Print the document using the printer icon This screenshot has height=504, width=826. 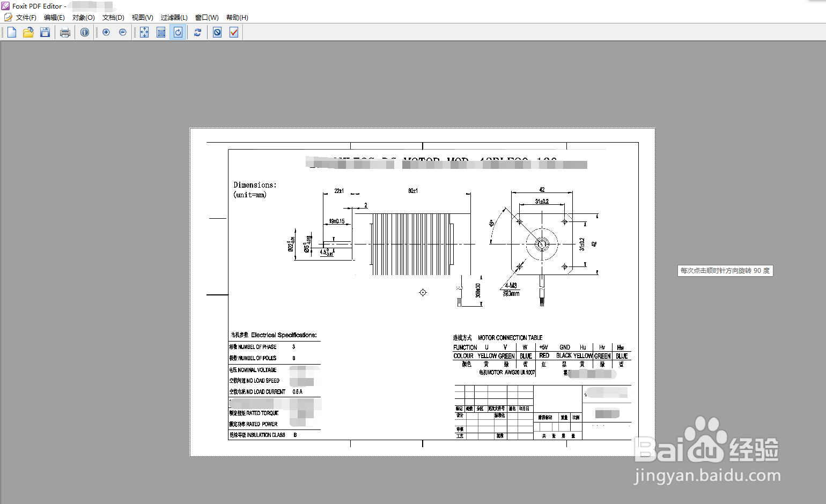(65, 32)
